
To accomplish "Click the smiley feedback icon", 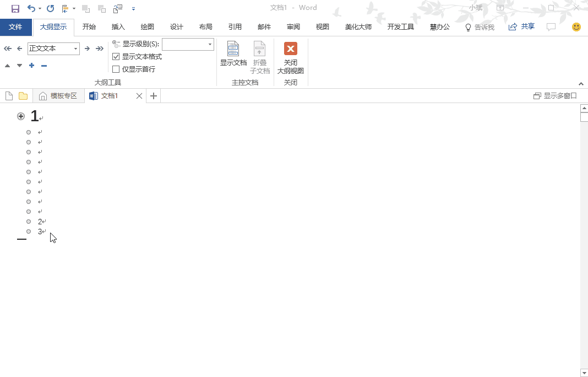I will pos(576,27).
